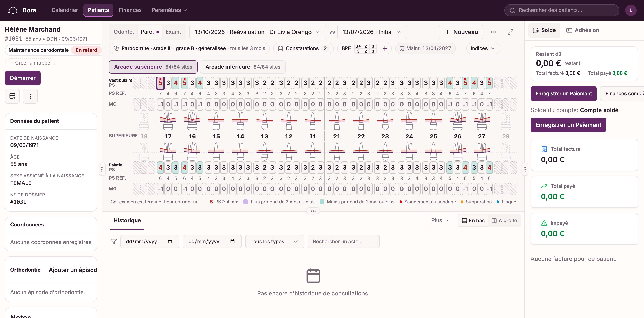
Task: Click the filter funnel icon in Historique
Action: pyautogui.click(x=114, y=242)
